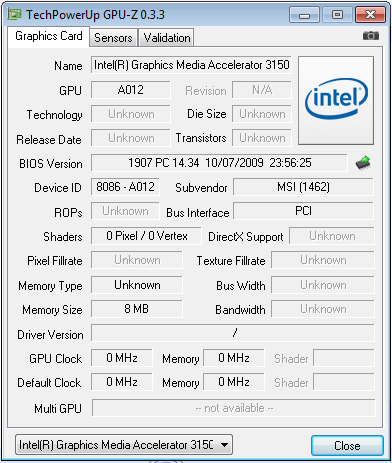392x463 pixels.
Task: Click the DirectX Support field
Action: [332, 236]
